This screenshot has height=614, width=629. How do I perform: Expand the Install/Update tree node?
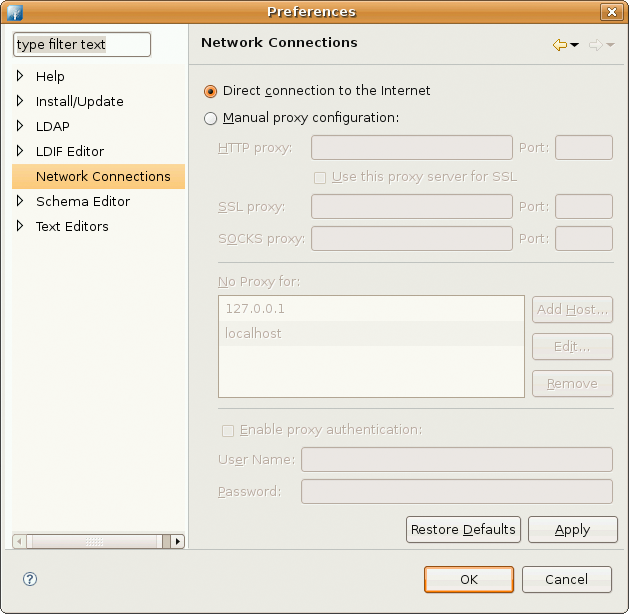coord(20,101)
